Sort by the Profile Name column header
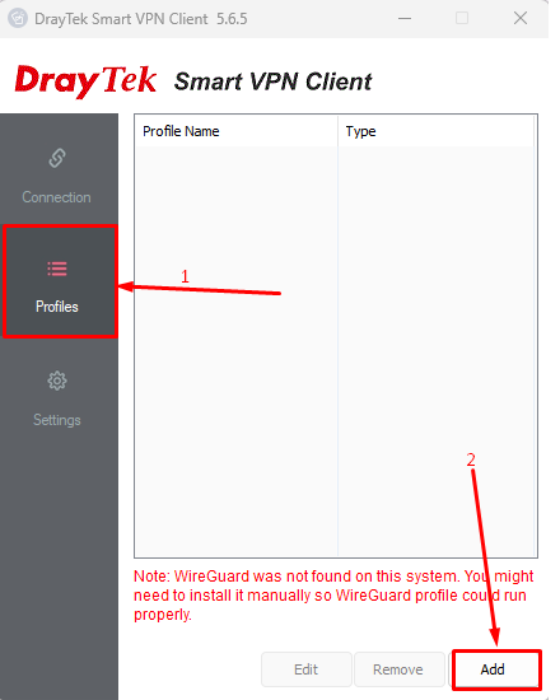This screenshot has height=700, width=549. tap(236, 131)
